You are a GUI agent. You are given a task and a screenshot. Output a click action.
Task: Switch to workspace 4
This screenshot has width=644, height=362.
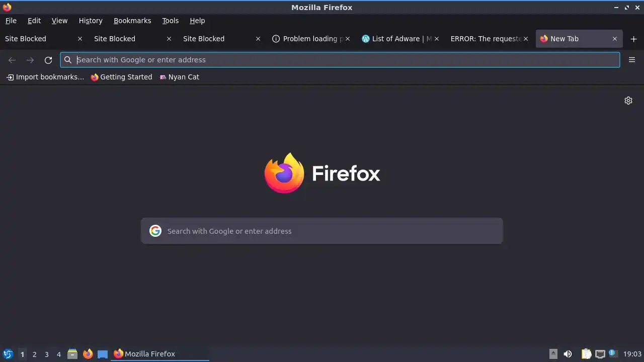(58, 354)
